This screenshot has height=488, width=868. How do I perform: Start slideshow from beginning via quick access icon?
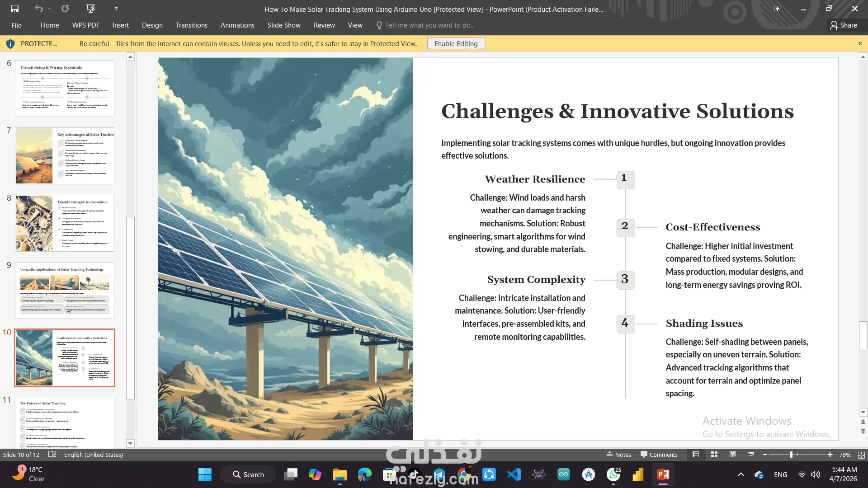tap(91, 9)
